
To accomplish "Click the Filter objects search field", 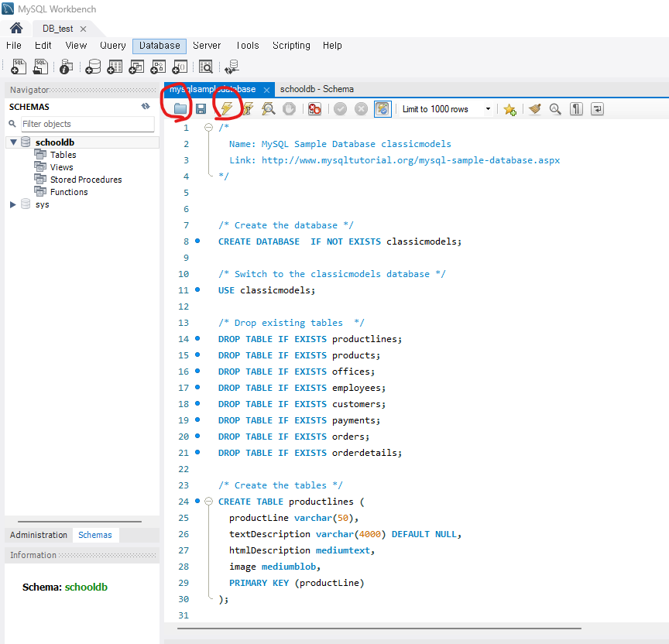I will point(87,124).
